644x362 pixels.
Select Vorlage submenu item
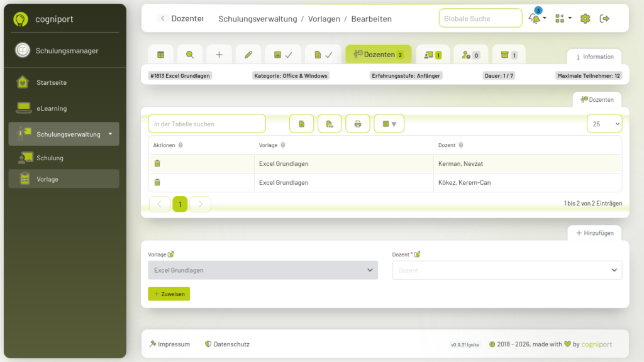click(x=64, y=179)
